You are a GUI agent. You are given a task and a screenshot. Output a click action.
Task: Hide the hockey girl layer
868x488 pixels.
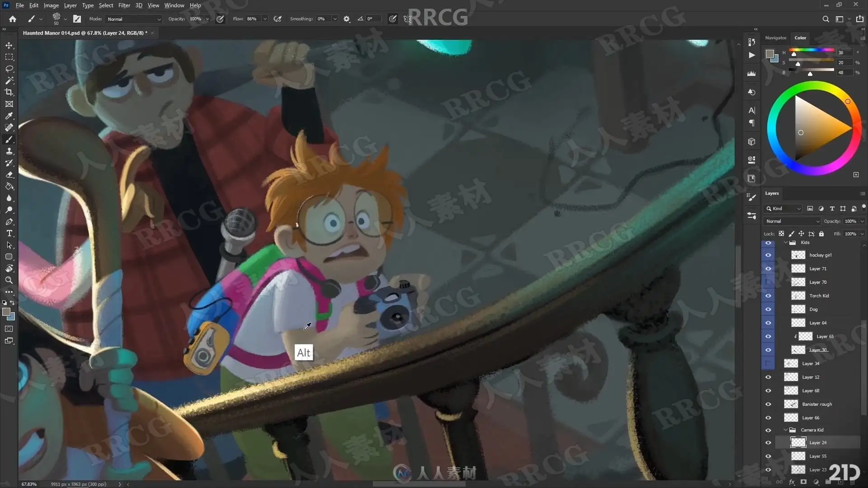point(768,255)
